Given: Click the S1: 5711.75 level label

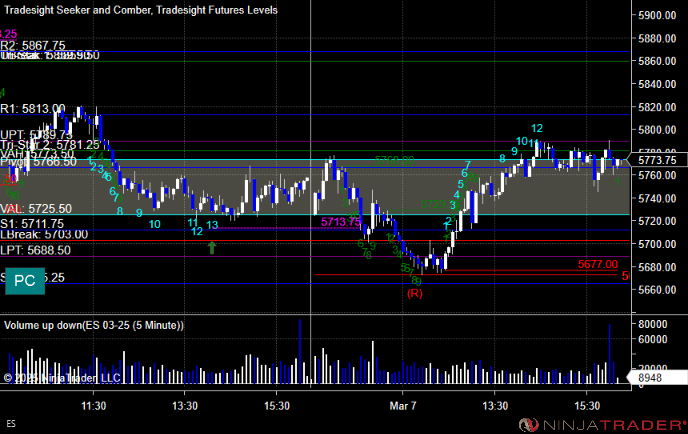Looking at the screenshot, I should pos(32,223).
